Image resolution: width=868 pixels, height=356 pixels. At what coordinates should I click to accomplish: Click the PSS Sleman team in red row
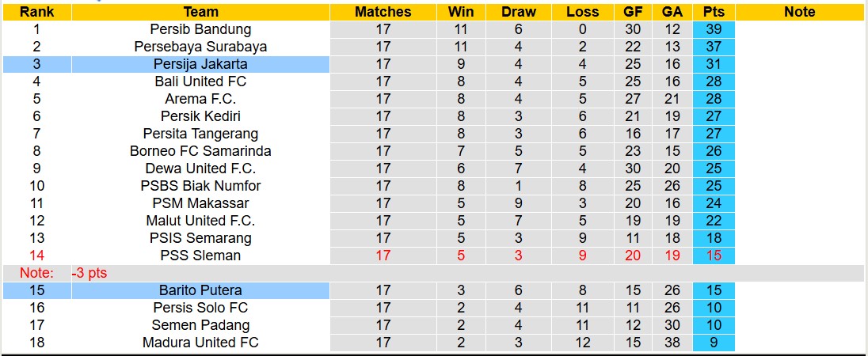200,256
